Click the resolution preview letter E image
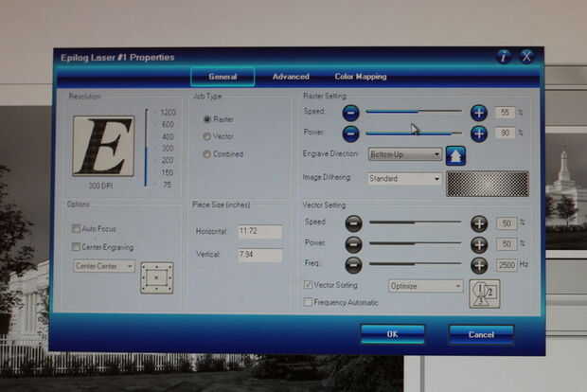Screen dimensions: 587x392 103,146
